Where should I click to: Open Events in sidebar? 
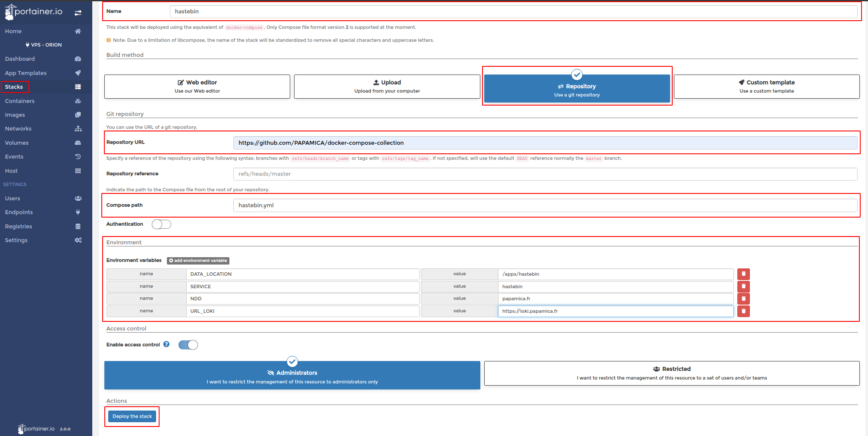point(14,156)
